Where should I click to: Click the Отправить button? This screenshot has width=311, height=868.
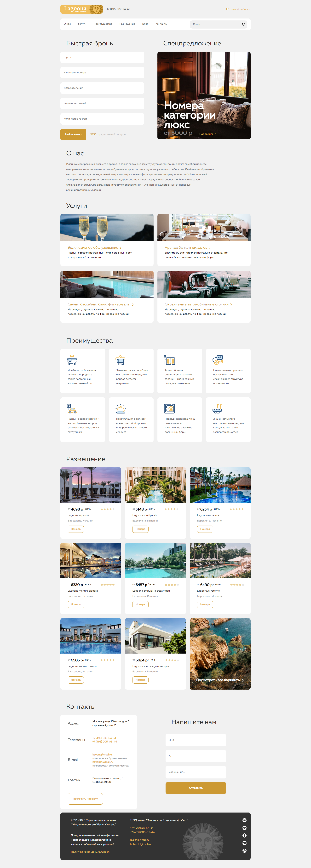pos(196,788)
